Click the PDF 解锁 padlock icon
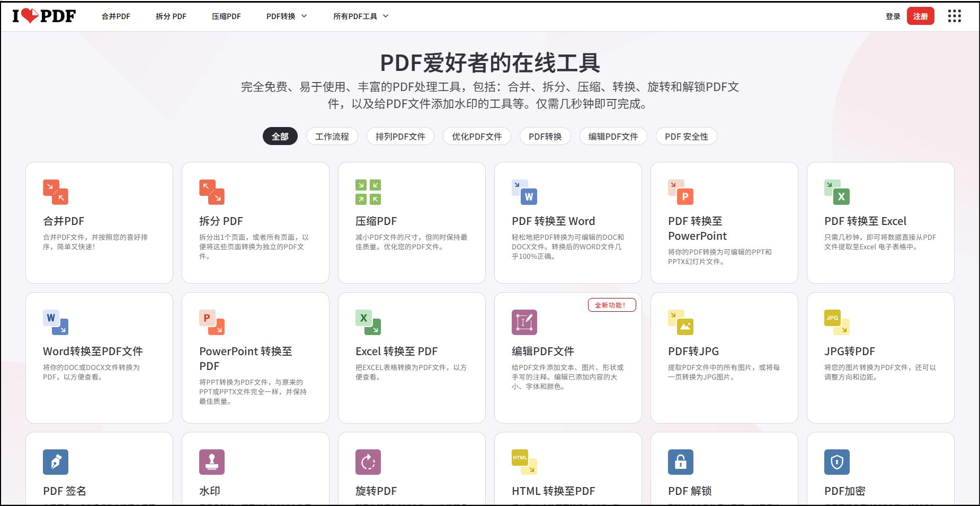Image resolution: width=980 pixels, height=506 pixels. [681, 462]
